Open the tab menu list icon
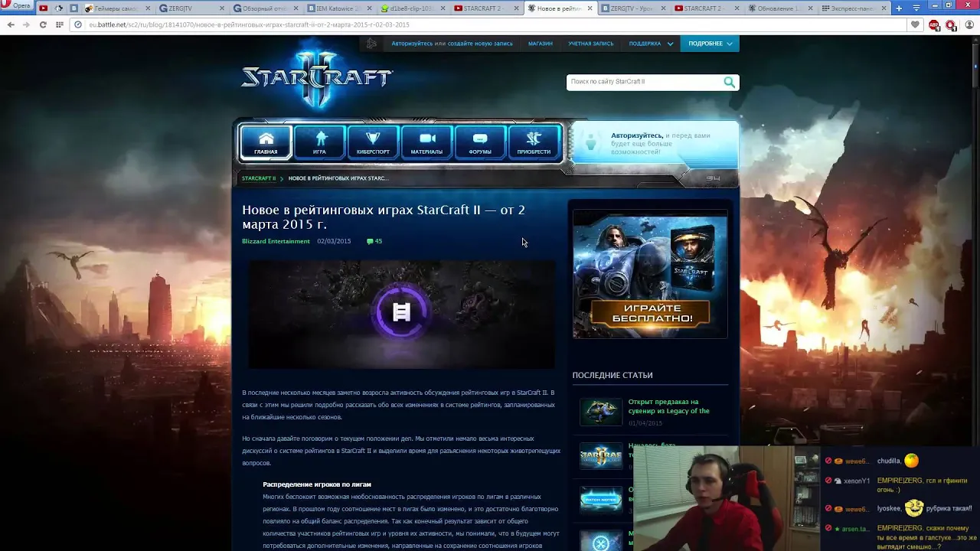 tap(916, 8)
